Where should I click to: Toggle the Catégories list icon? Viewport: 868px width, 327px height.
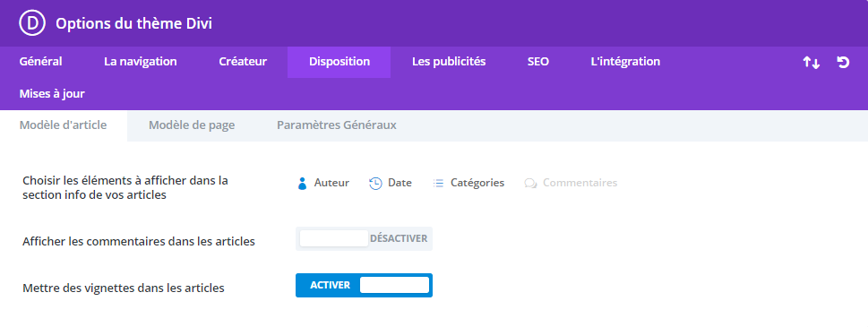[x=438, y=183]
